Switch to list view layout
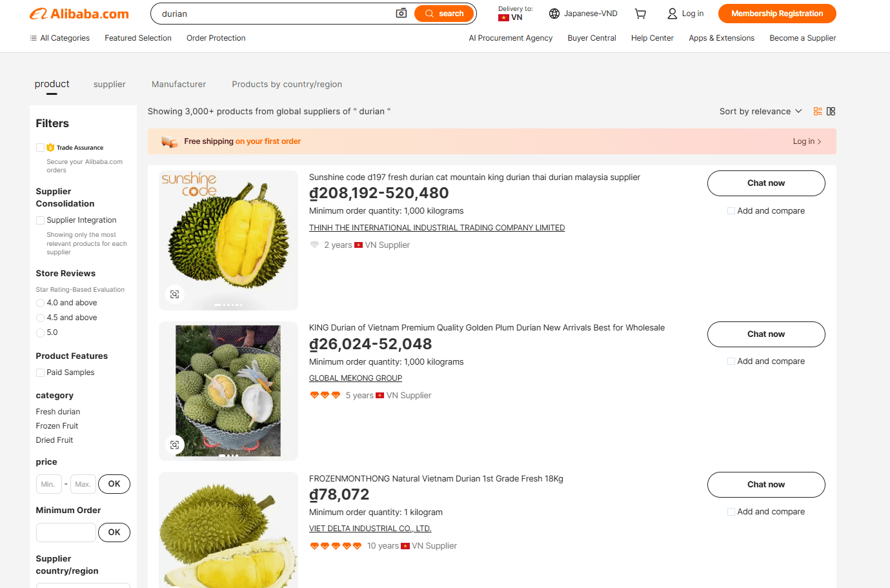This screenshot has height=588, width=890. coord(818,112)
